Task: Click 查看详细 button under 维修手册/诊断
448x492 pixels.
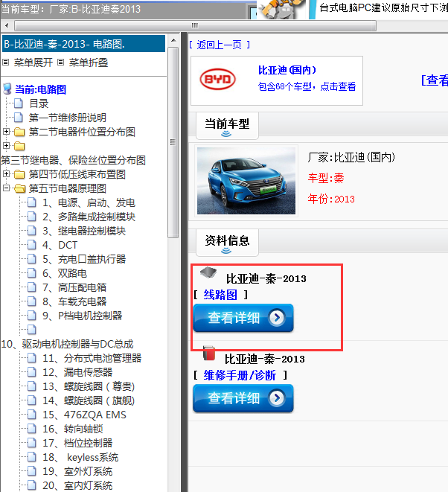Action: pyautogui.click(x=243, y=398)
